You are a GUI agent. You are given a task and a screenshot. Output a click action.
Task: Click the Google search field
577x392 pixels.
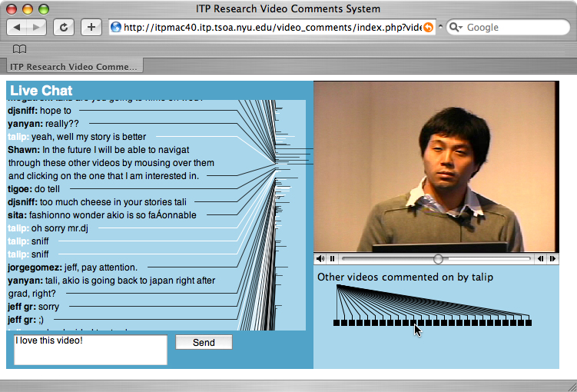tap(511, 28)
